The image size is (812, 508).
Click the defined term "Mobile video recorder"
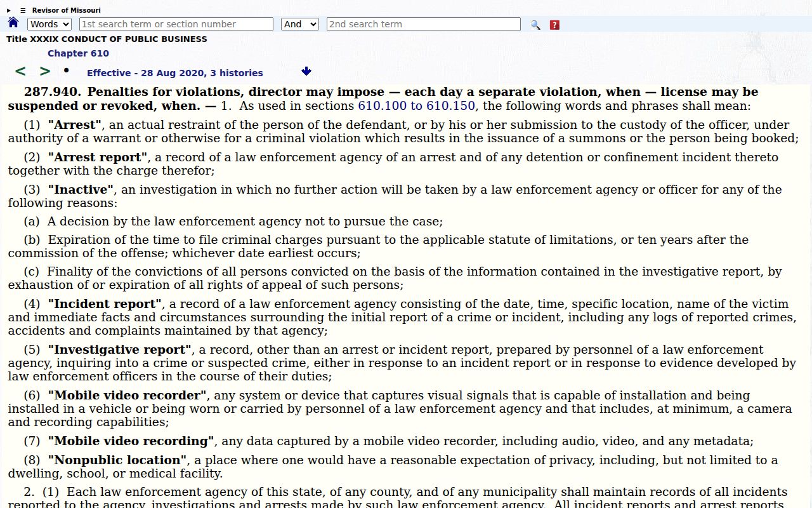pyautogui.click(x=127, y=396)
